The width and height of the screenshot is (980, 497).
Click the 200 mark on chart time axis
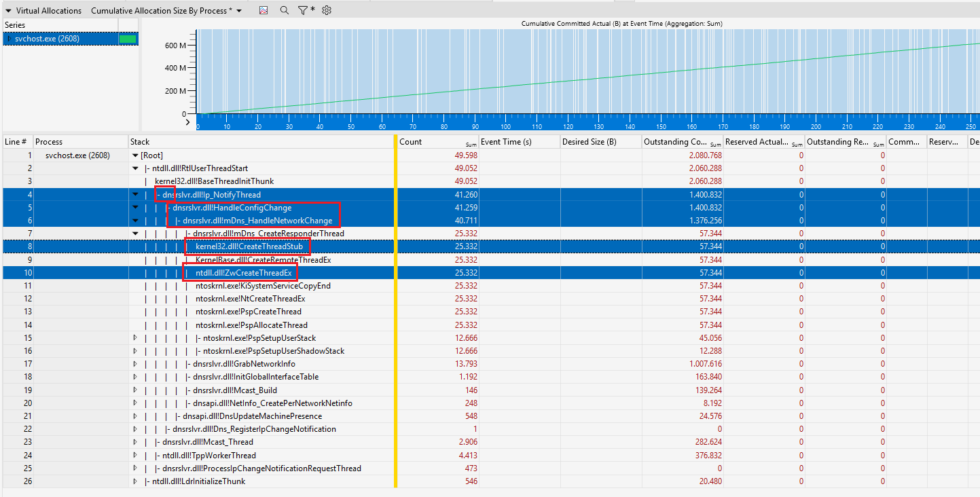(x=816, y=126)
